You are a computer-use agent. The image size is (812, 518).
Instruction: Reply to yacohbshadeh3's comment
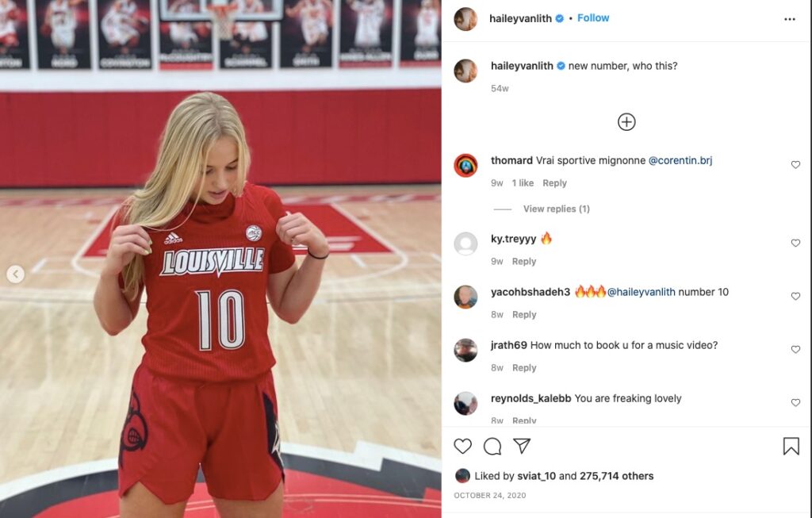click(x=524, y=314)
